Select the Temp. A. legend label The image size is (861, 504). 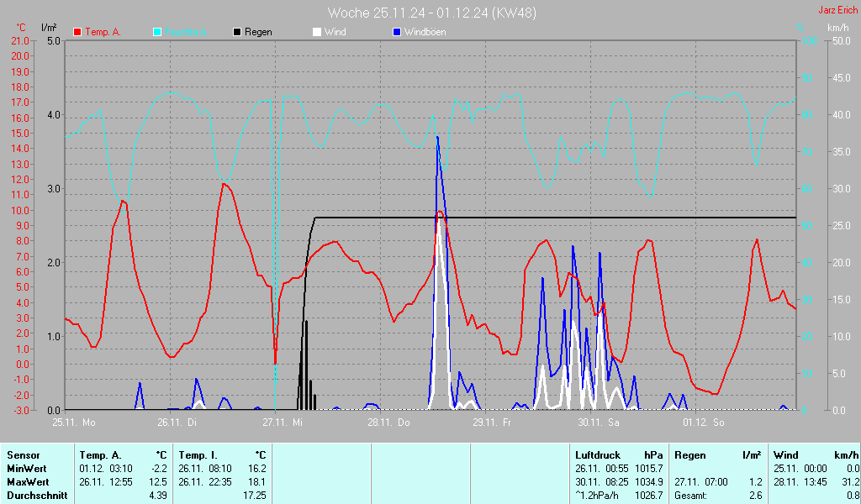point(104,32)
